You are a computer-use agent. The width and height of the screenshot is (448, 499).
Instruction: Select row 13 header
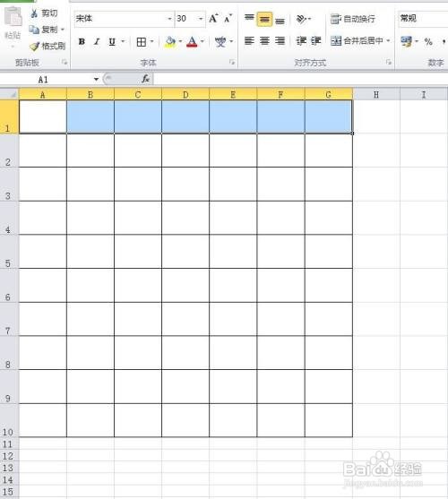coord(9,468)
